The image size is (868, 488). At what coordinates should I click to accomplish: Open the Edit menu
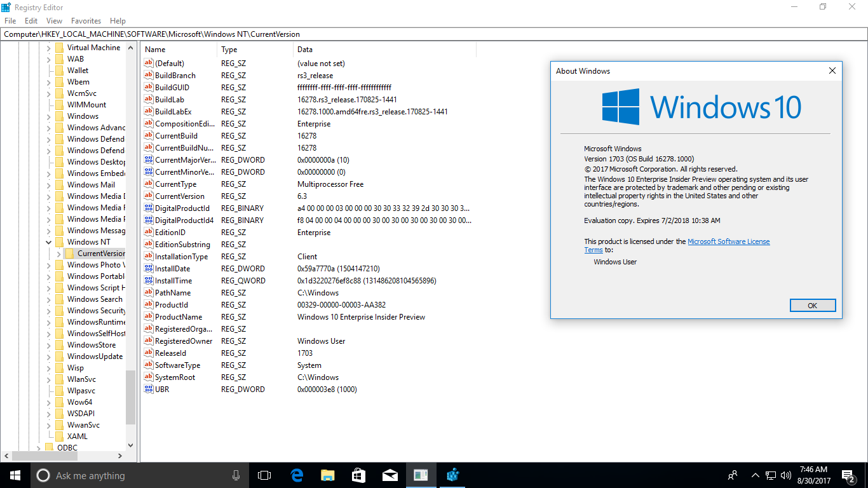click(31, 20)
